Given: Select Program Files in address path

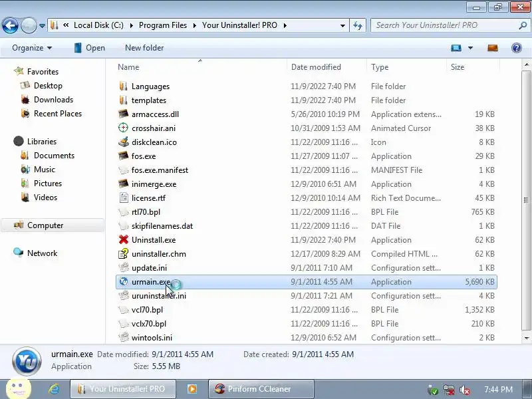Looking at the screenshot, I should point(163,25).
